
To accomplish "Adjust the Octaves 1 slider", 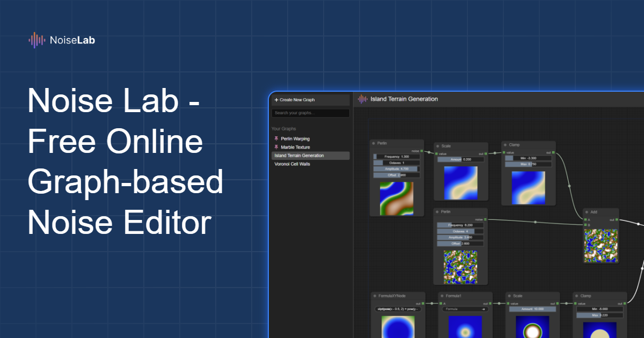I will [397, 163].
